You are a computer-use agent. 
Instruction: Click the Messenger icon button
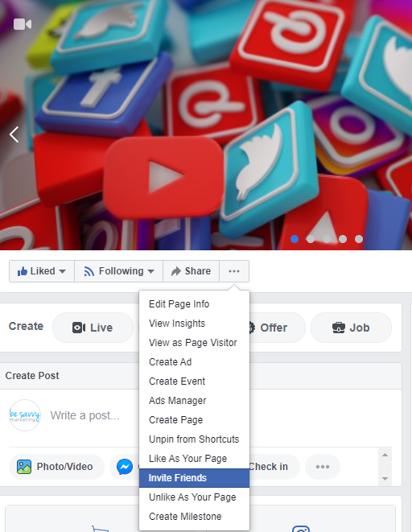click(x=125, y=467)
